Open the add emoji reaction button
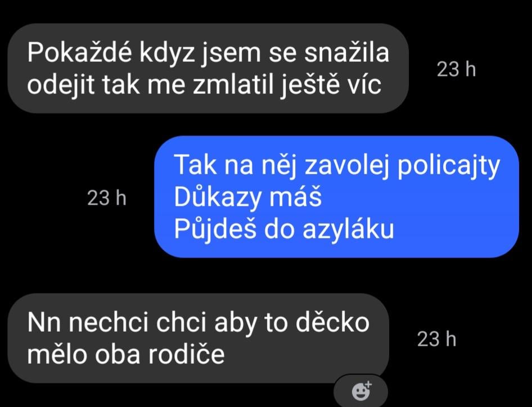532x407 pixels. [361, 391]
